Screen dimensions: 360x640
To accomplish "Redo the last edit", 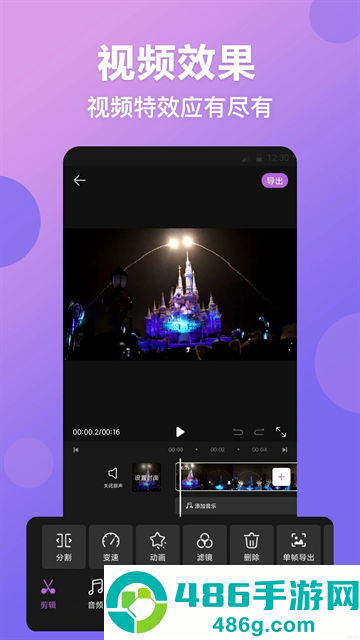I will [259, 432].
